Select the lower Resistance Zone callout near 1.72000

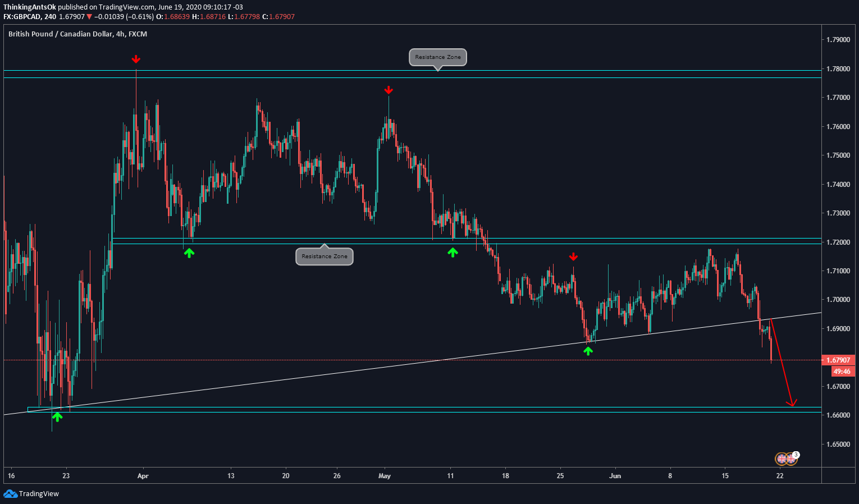(x=325, y=256)
